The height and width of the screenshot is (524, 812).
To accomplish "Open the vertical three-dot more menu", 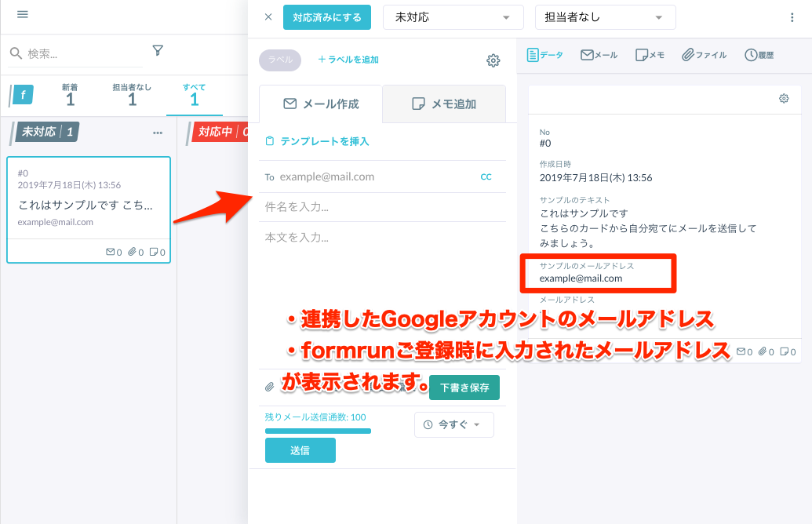I will (792, 17).
